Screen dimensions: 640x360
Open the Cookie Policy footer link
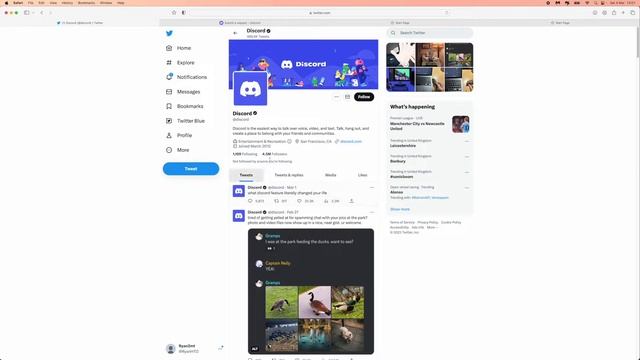(x=451, y=222)
